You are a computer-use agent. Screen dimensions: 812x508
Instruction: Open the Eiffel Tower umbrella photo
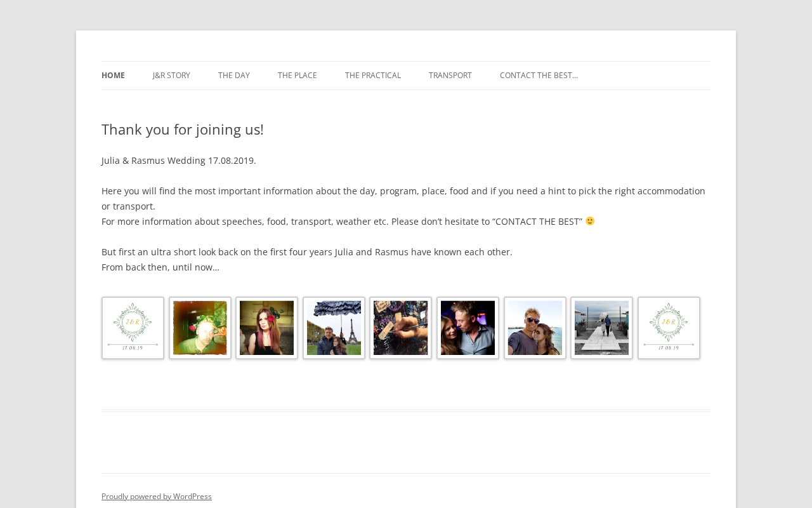(x=334, y=328)
